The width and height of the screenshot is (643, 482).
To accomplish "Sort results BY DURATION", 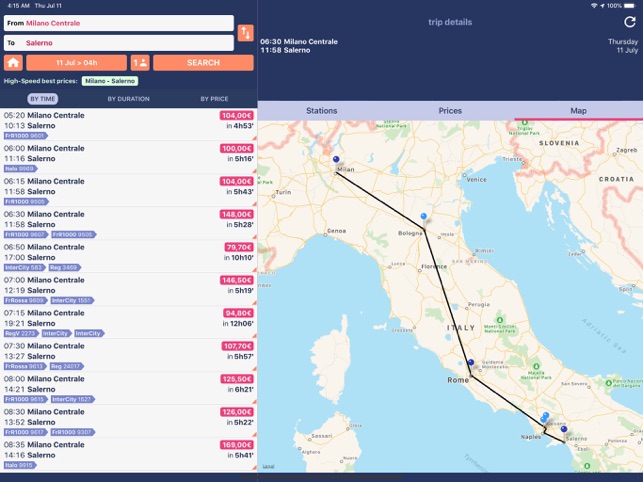I will pos(128,99).
